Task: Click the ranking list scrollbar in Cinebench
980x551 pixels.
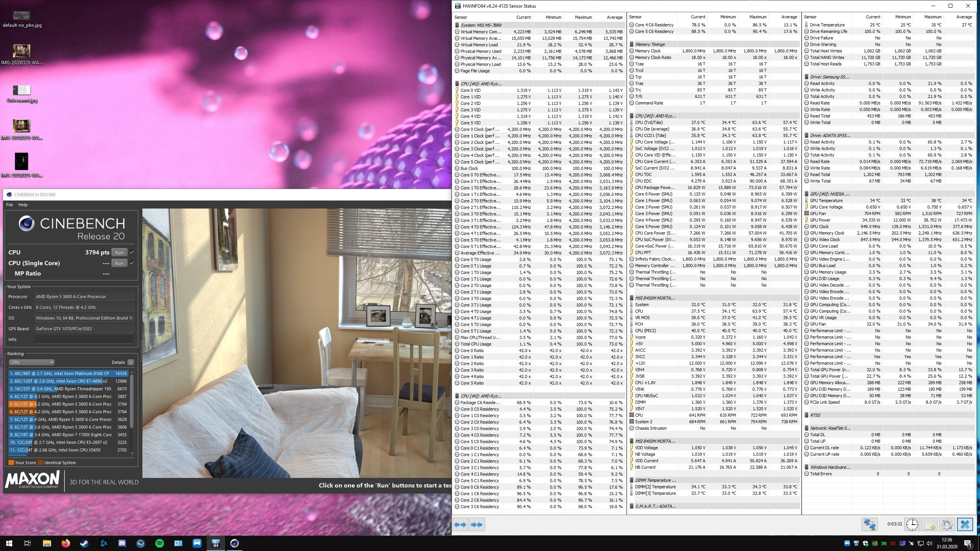Action: click(132, 402)
